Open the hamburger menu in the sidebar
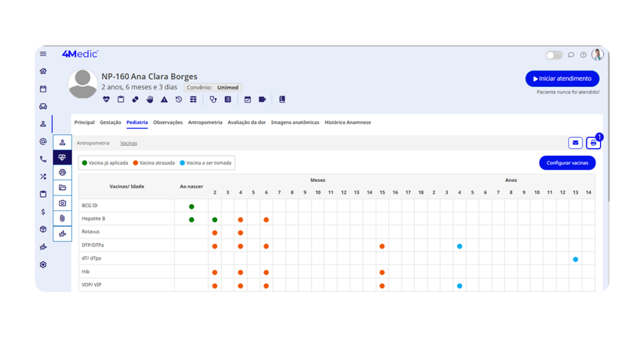644x338 pixels. [43, 54]
